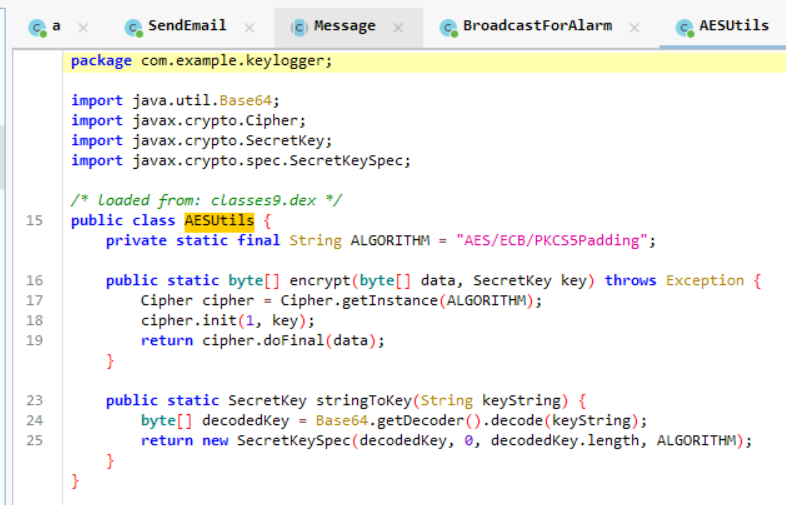Click the new SecretKeySpec constructor call

[476, 441]
